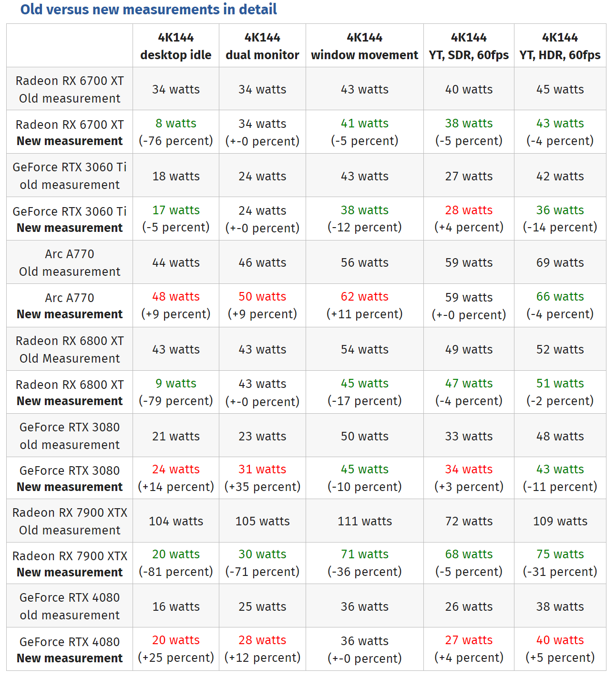
Task: Select the green '8 watts (-76 percent)' cell
Action: pyautogui.click(x=175, y=132)
